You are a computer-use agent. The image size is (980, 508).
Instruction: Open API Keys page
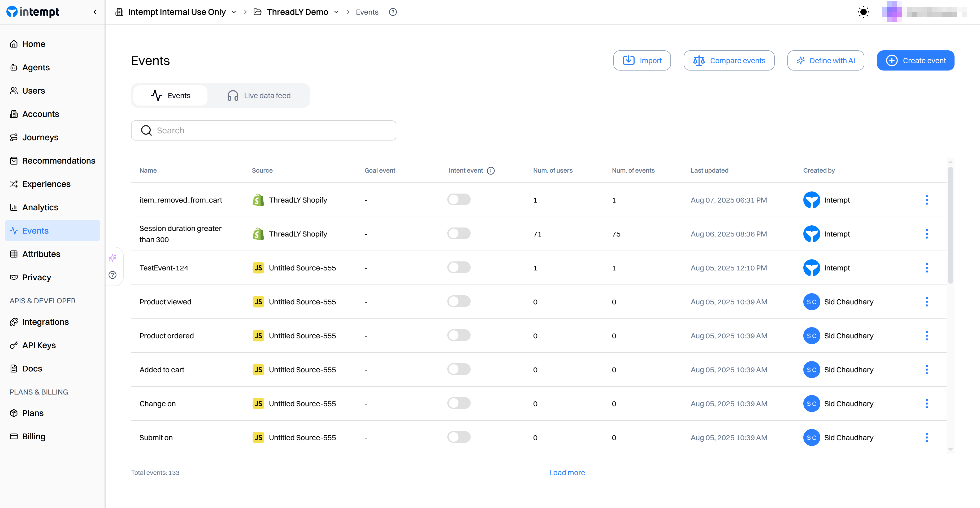[53, 345]
